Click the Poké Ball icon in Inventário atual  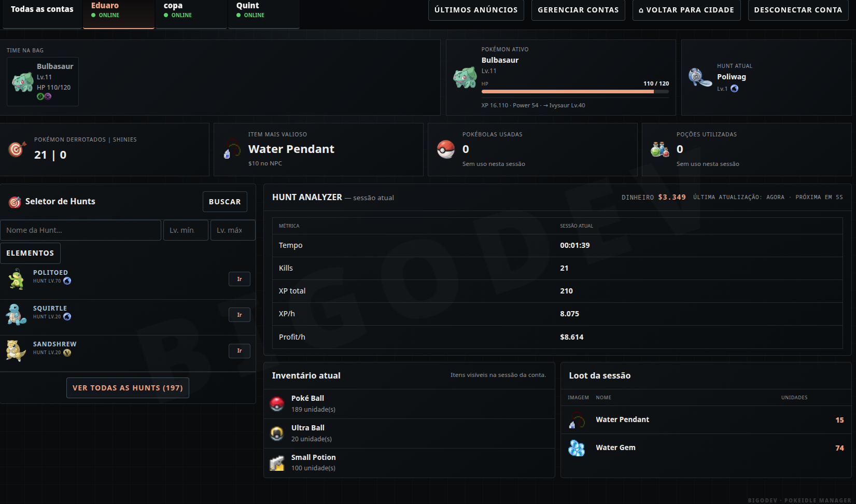(277, 404)
